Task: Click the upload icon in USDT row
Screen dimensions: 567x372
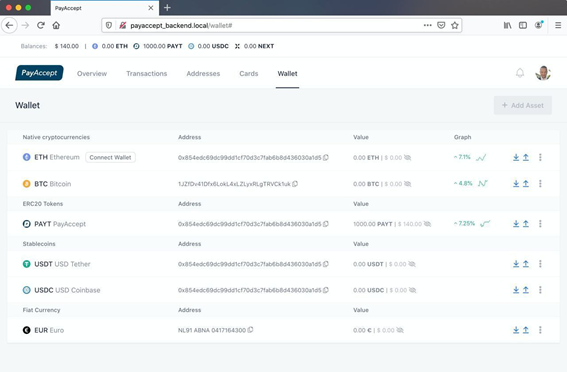Action: 526,264
